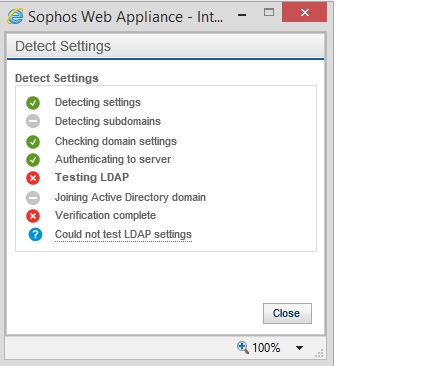Click the Internet Explorer icon in title bar
This screenshot has width=447, height=366.
(15, 16)
